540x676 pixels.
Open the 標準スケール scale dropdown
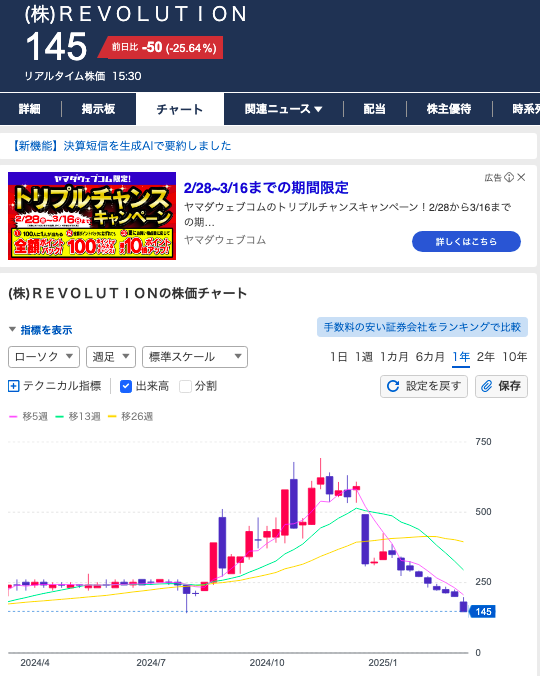[195, 357]
